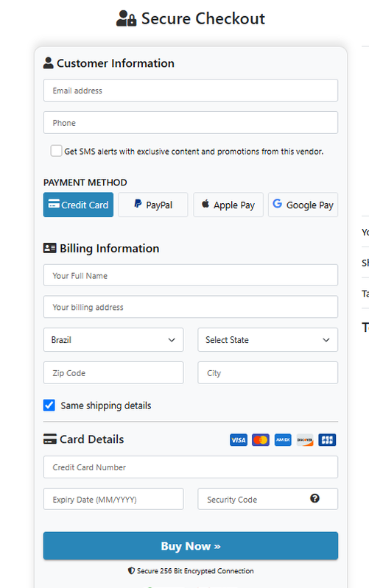Click the lock-user icon beside Secure Checkout

pyautogui.click(x=126, y=18)
